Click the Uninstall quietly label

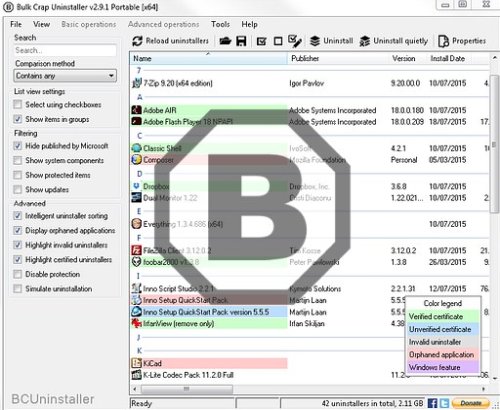pyautogui.click(x=400, y=41)
